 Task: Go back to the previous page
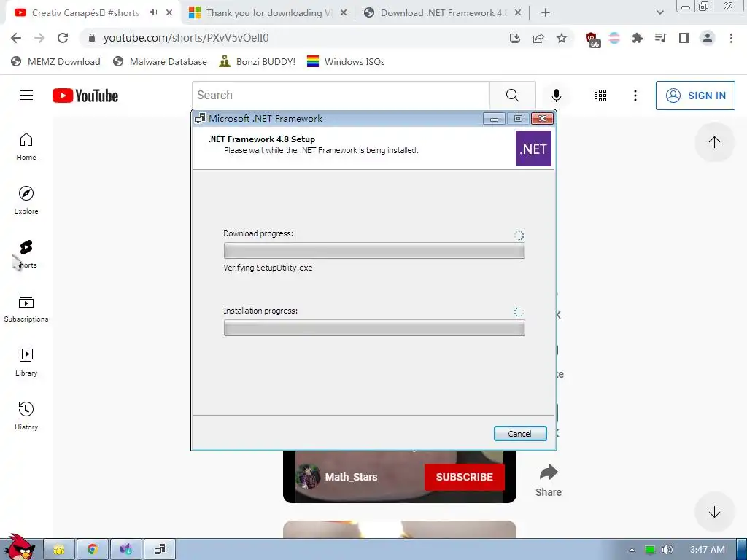[16, 38]
